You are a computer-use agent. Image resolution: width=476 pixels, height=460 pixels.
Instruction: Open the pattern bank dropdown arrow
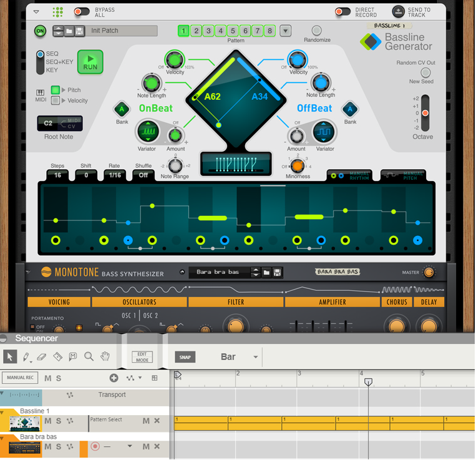[x=285, y=31]
